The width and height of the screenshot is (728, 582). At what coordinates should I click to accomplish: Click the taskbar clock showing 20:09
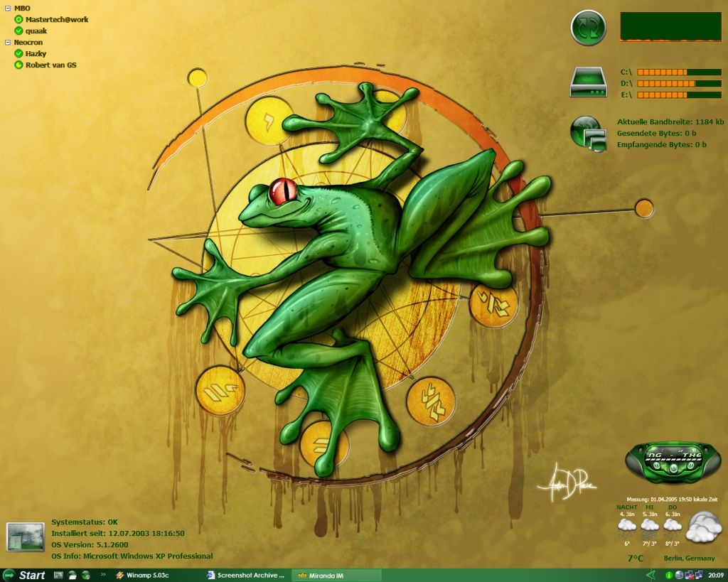pos(715,576)
